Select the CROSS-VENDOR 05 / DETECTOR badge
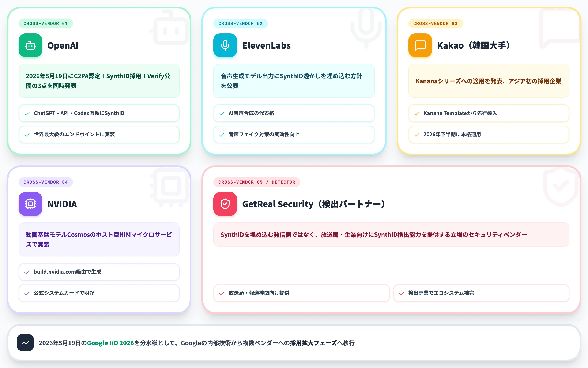 257,182
